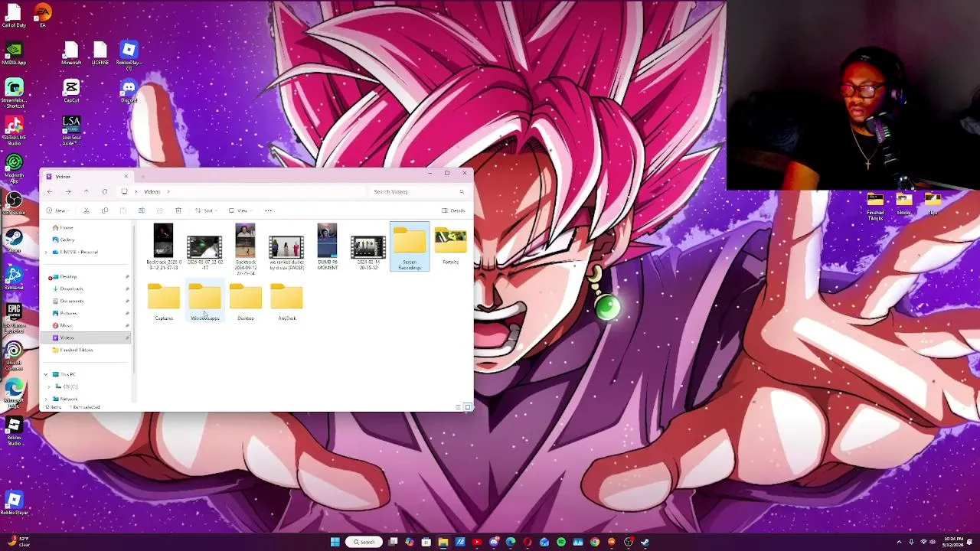Switch to large icons view toggle
This screenshot has height=551, width=980.
pyautogui.click(x=468, y=407)
